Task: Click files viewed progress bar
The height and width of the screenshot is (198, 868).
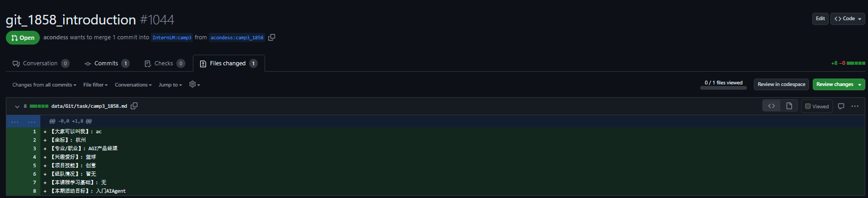Action: [724, 88]
